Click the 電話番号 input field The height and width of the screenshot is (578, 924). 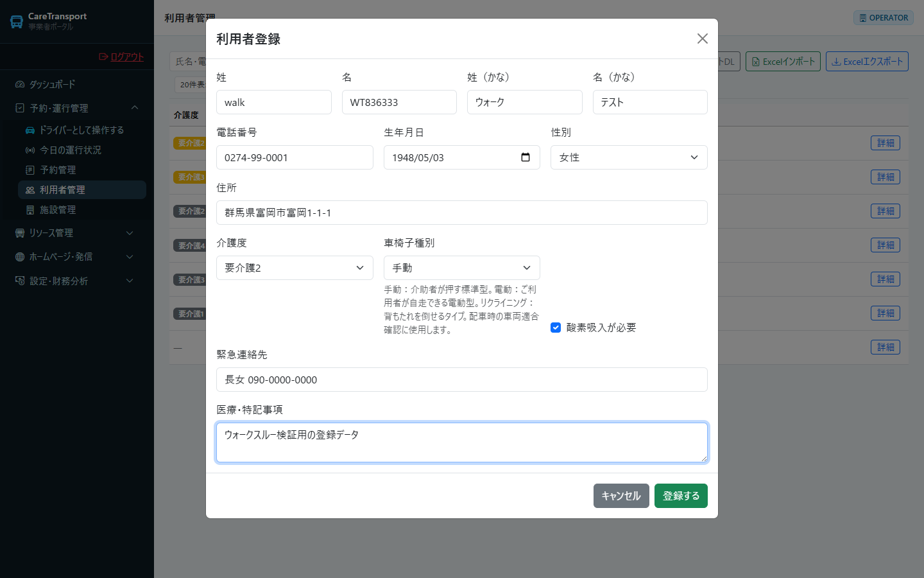click(x=295, y=157)
